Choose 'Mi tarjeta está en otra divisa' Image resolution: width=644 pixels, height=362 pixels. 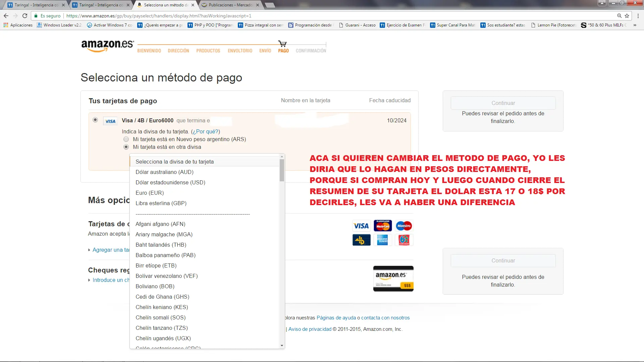point(126,147)
